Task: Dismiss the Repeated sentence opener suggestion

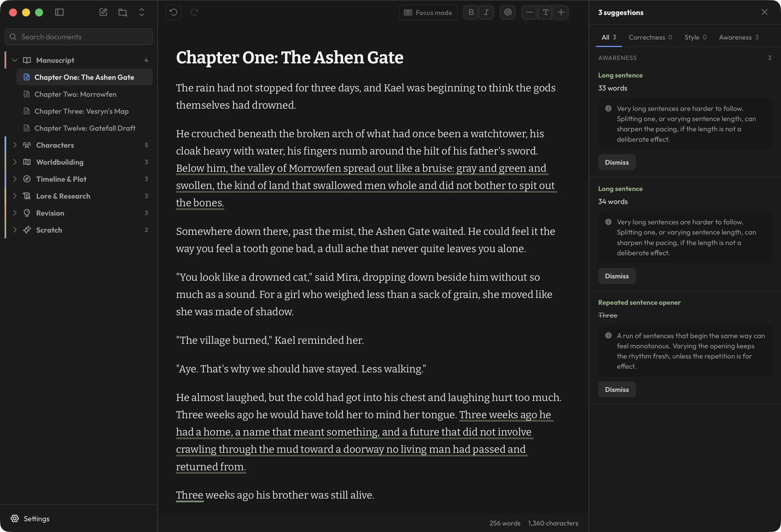Action: click(x=617, y=389)
